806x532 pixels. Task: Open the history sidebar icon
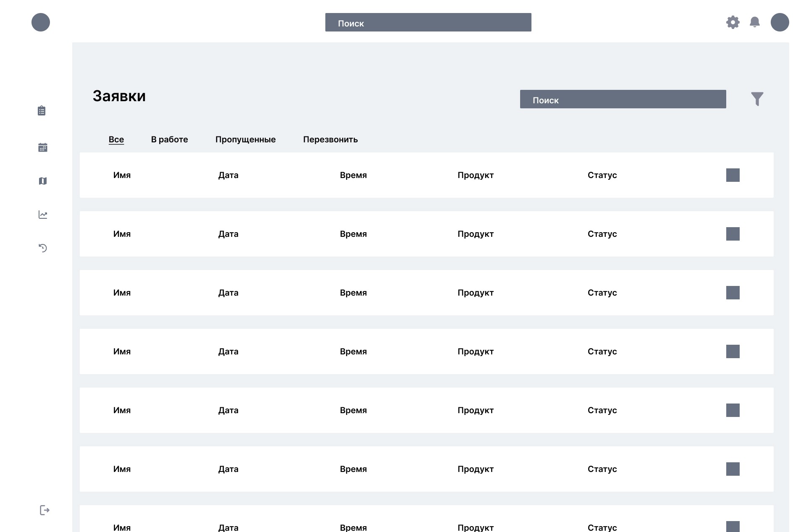tap(43, 248)
